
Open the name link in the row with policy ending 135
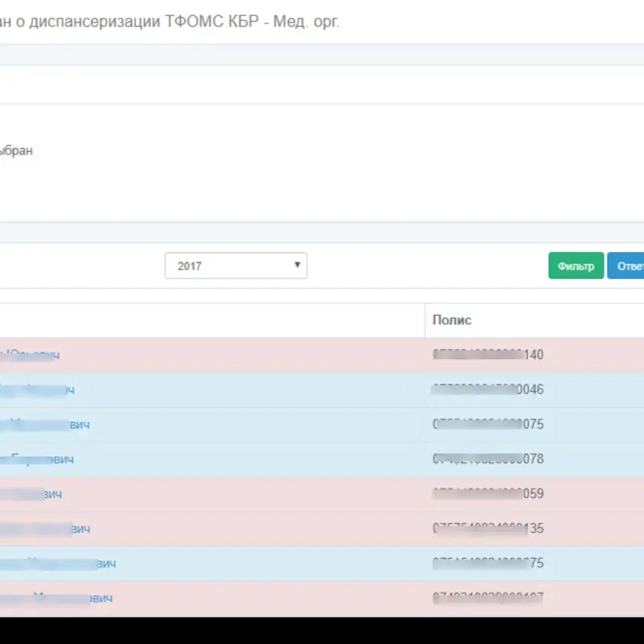[x=45, y=528]
